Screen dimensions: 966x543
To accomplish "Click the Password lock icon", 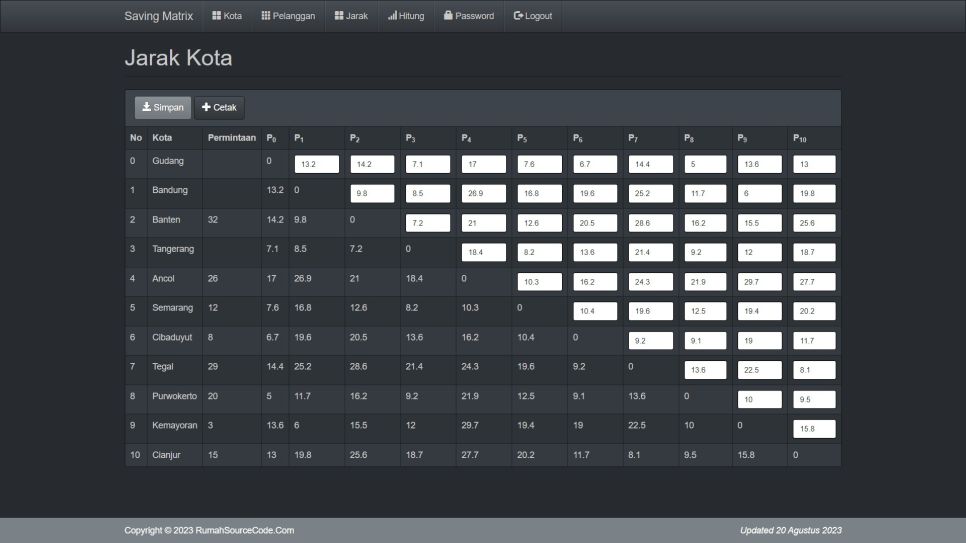I will pyautogui.click(x=448, y=16).
